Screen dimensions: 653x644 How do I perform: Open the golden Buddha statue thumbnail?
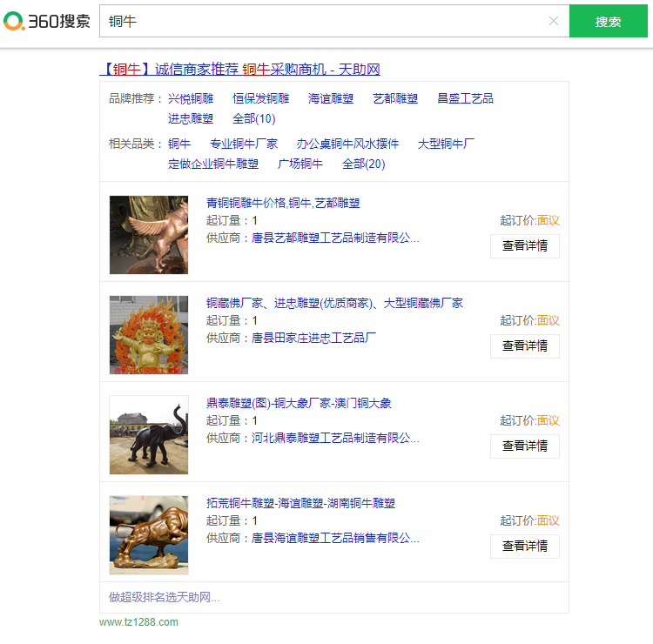pos(149,335)
